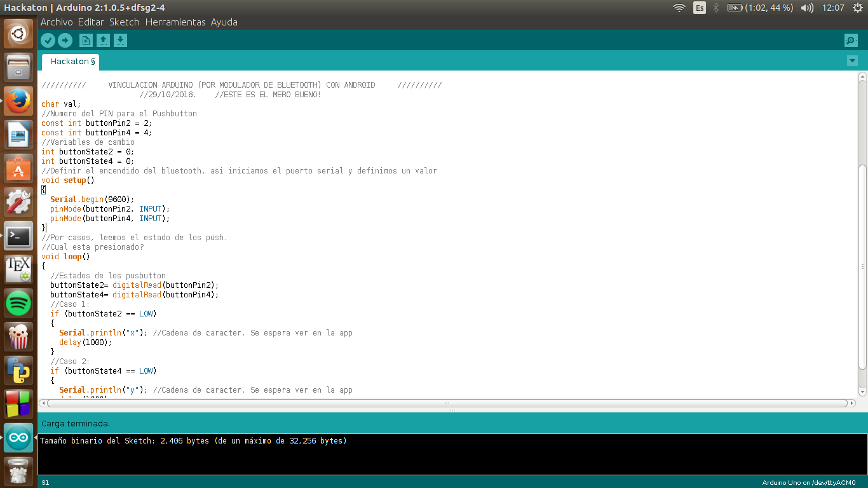
Task: Open the Ayuda menu
Action: coord(224,22)
